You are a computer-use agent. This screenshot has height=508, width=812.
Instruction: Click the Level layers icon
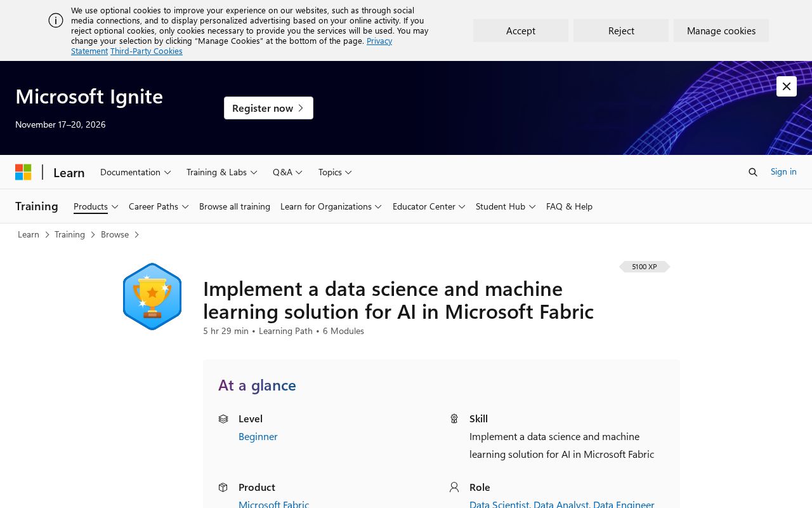coord(223,419)
